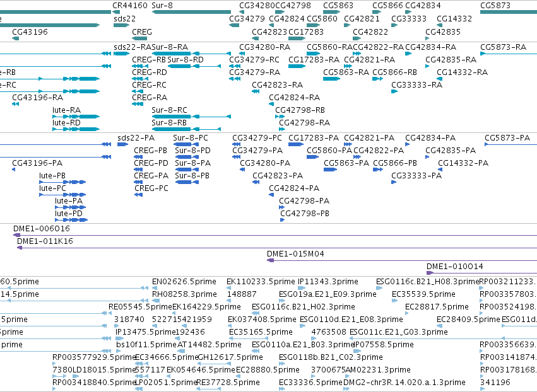Click the EC28880.5prime EST label
Image resolution: width=537 pixels, height=392 pixels.
(268, 370)
